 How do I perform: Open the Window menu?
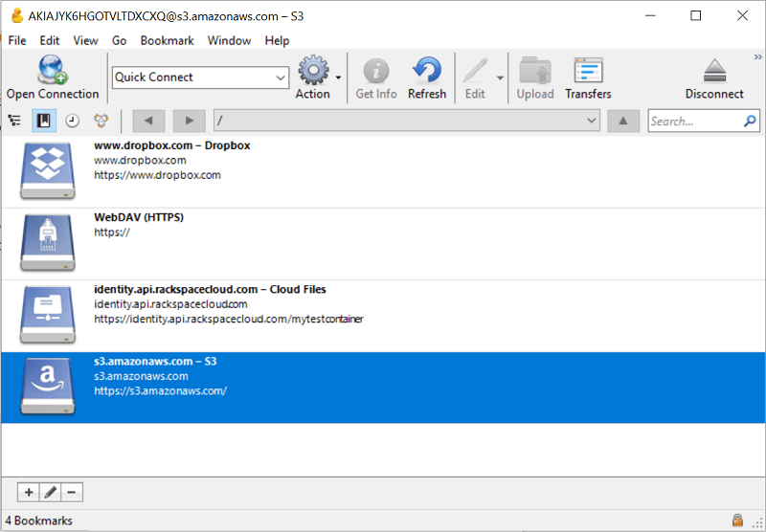pyautogui.click(x=229, y=40)
